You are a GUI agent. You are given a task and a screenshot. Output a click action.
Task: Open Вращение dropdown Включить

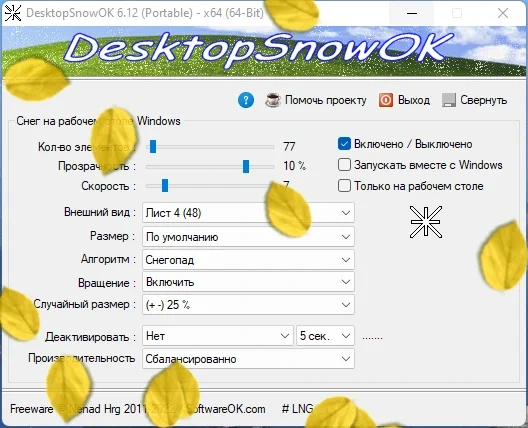click(248, 282)
